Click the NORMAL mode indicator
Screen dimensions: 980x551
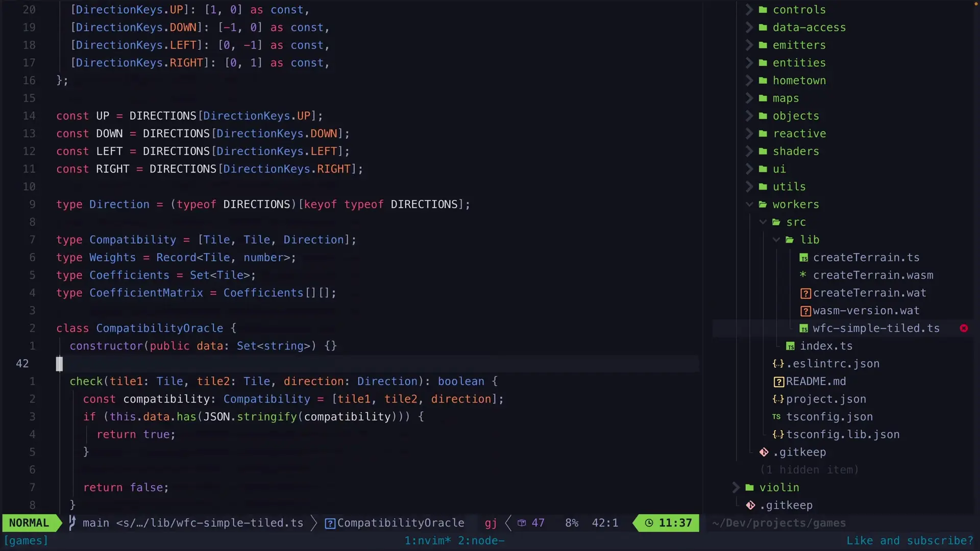pyautogui.click(x=29, y=523)
